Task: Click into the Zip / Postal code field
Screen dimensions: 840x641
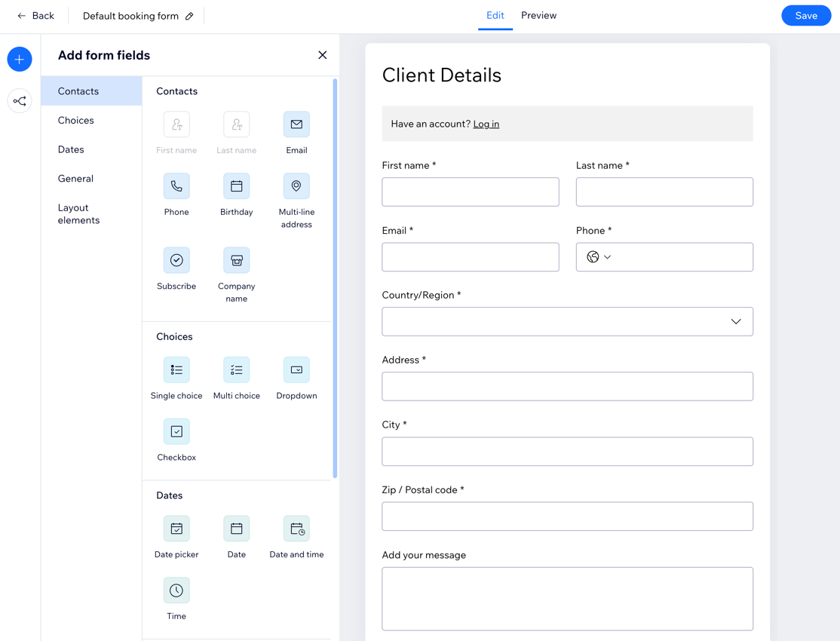Action: pyautogui.click(x=567, y=517)
